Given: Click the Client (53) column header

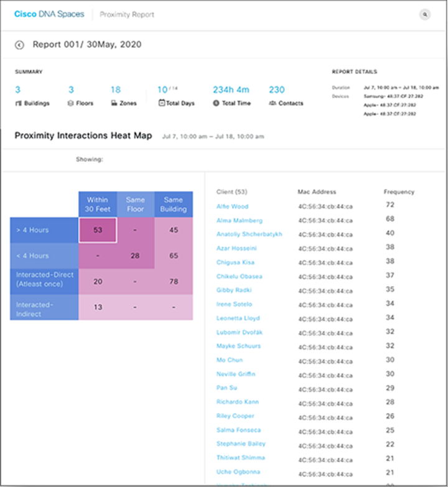Looking at the screenshot, I should pyautogui.click(x=231, y=192).
